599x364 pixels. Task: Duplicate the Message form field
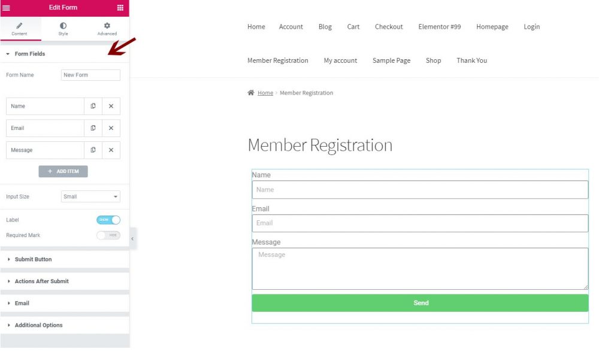(x=93, y=150)
